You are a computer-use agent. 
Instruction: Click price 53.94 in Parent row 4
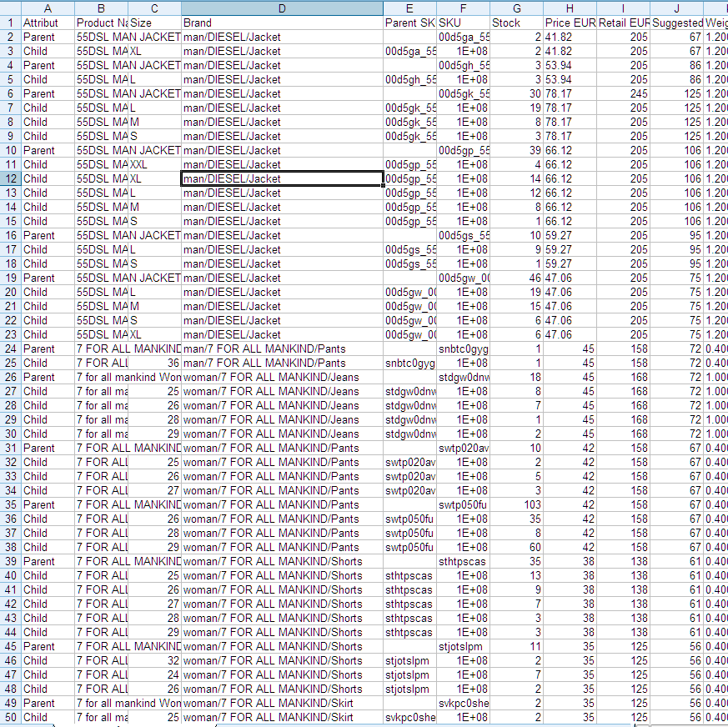pyautogui.click(x=570, y=66)
